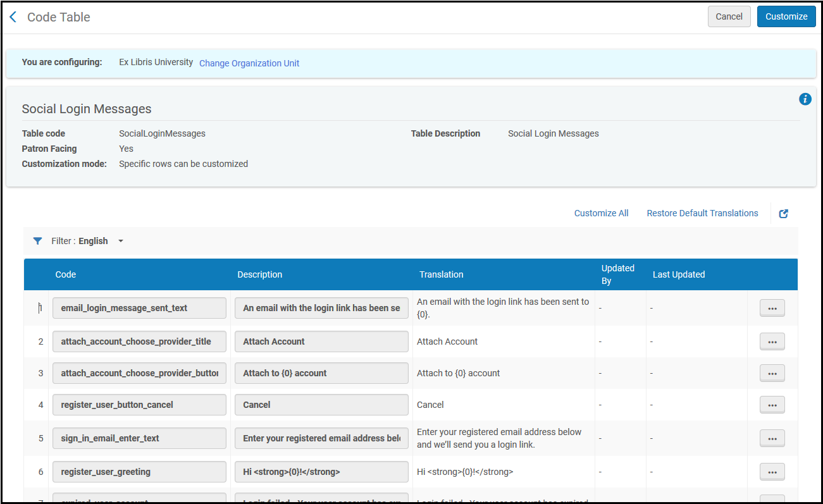Sort by the Description column header
The image size is (823, 504).
[x=260, y=274]
